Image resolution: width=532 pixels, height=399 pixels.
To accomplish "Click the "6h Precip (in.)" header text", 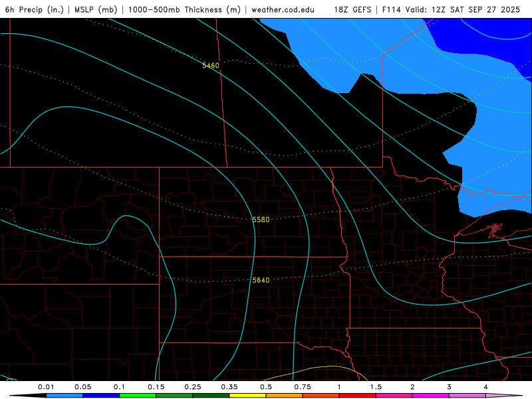I will click(35, 9).
